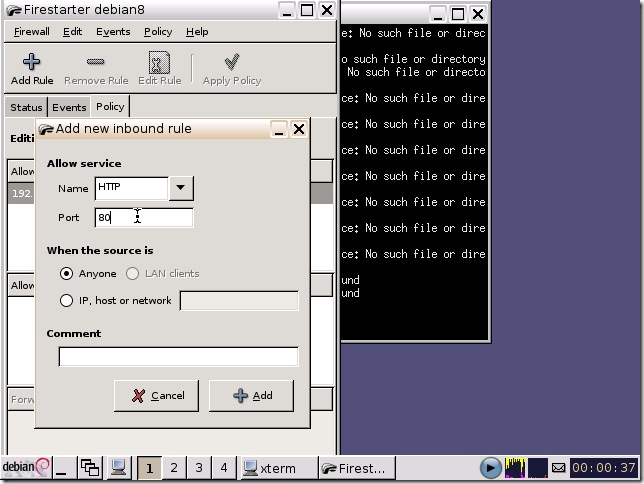Switch to the Policy tab
This screenshot has width=644, height=484.
point(110,106)
